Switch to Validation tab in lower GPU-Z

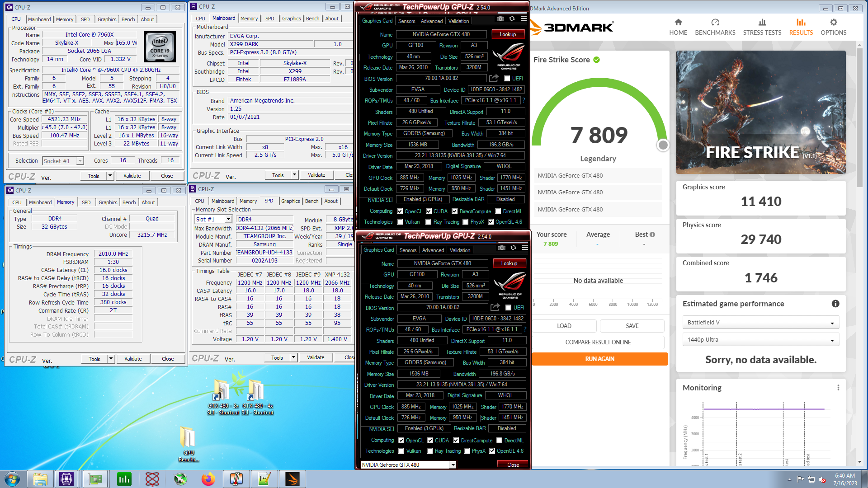460,250
